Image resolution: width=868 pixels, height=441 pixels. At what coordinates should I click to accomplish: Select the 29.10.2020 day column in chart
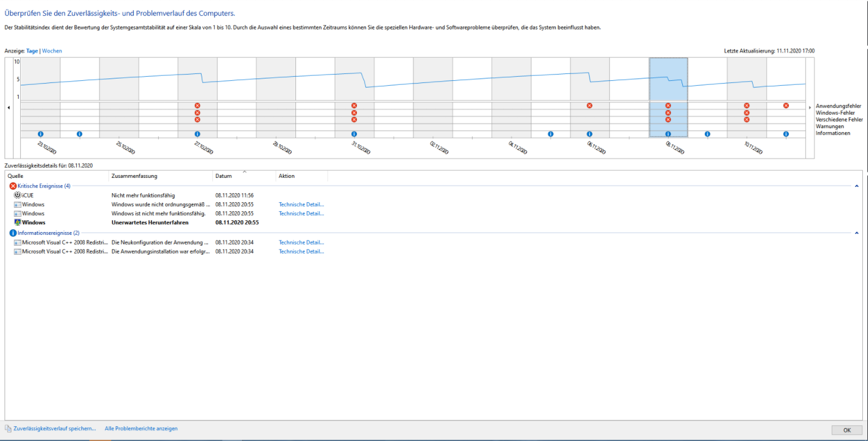276,97
